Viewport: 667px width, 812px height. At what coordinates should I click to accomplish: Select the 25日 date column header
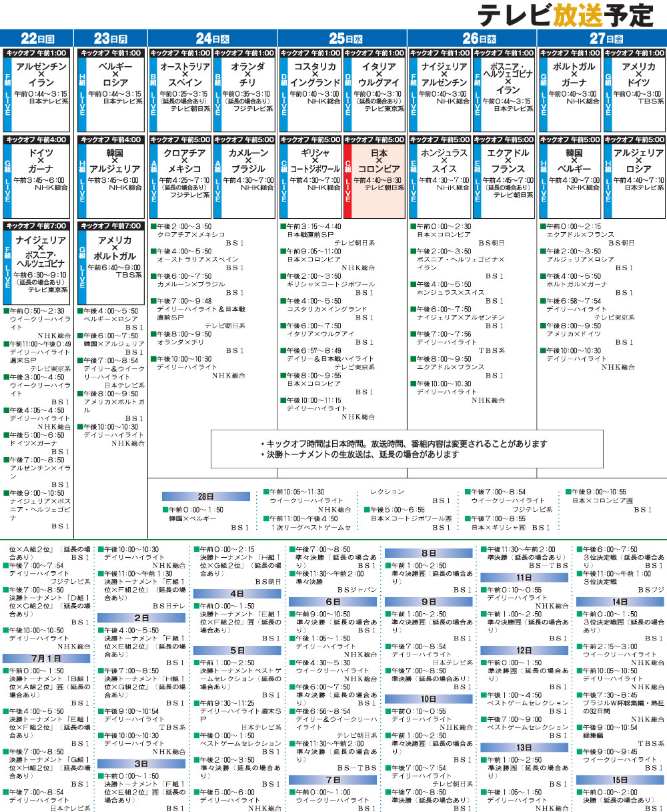342,39
